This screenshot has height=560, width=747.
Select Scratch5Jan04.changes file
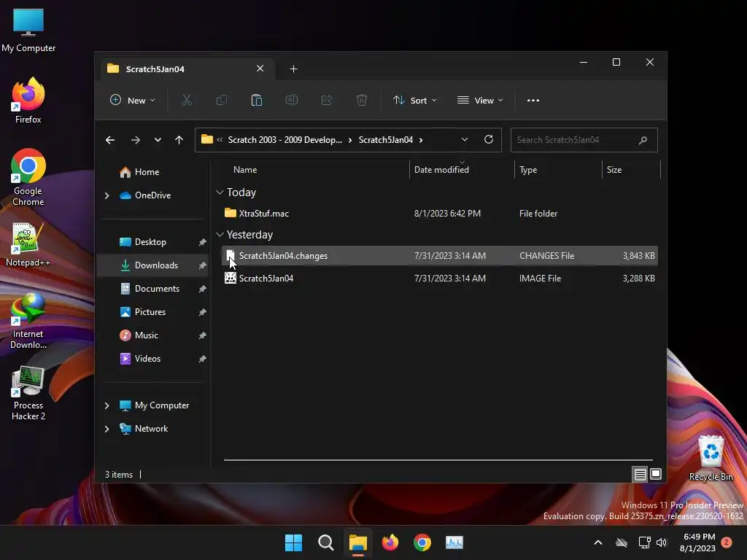click(439, 256)
